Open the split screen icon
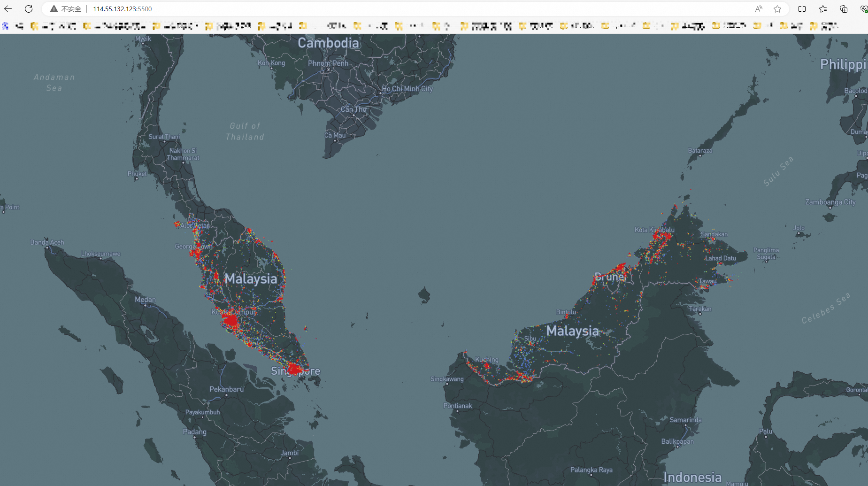This screenshot has height=486, width=868. pyautogui.click(x=802, y=9)
